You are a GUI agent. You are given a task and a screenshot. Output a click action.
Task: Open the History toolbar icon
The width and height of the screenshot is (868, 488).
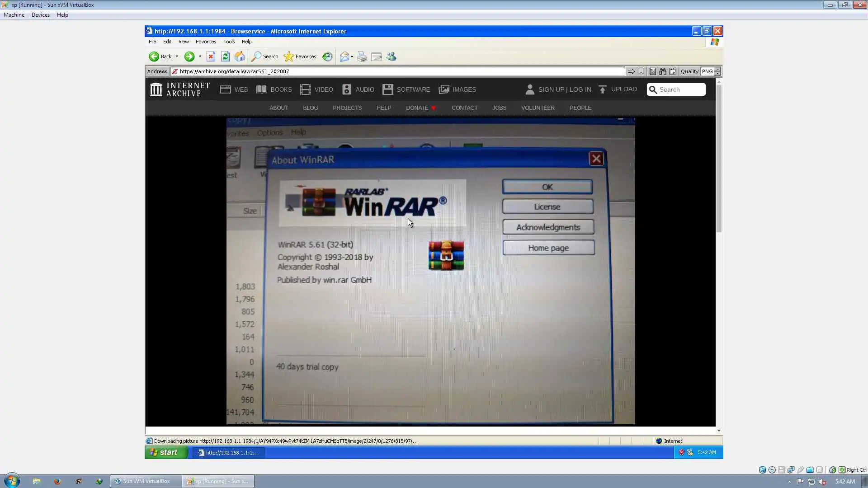point(327,56)
